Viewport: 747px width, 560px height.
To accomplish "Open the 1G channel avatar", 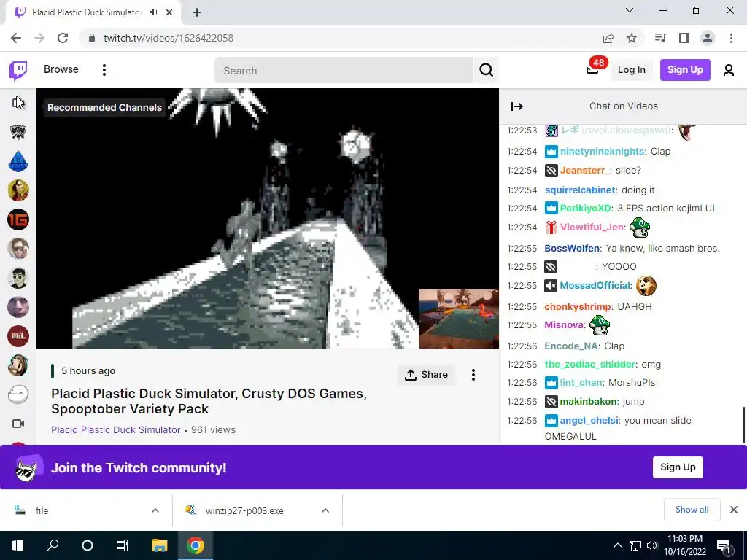I will 18,219.
